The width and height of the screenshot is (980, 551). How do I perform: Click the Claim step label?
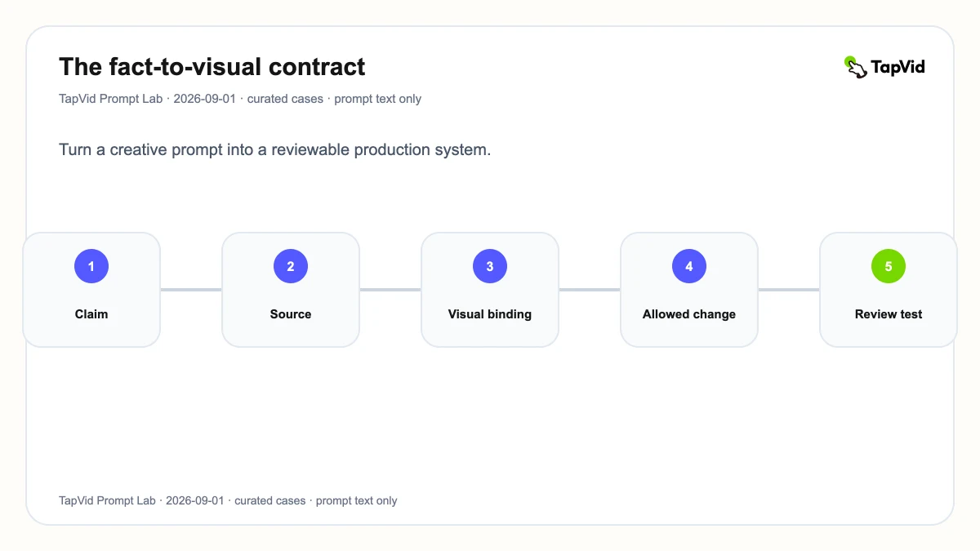tap(91, 314)
